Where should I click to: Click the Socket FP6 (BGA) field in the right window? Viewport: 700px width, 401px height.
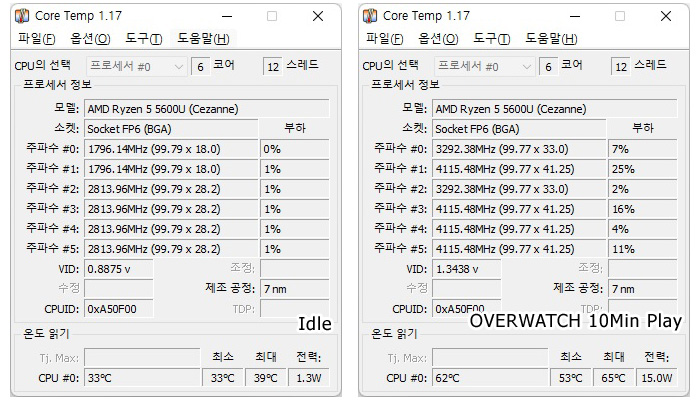[519, 129]
